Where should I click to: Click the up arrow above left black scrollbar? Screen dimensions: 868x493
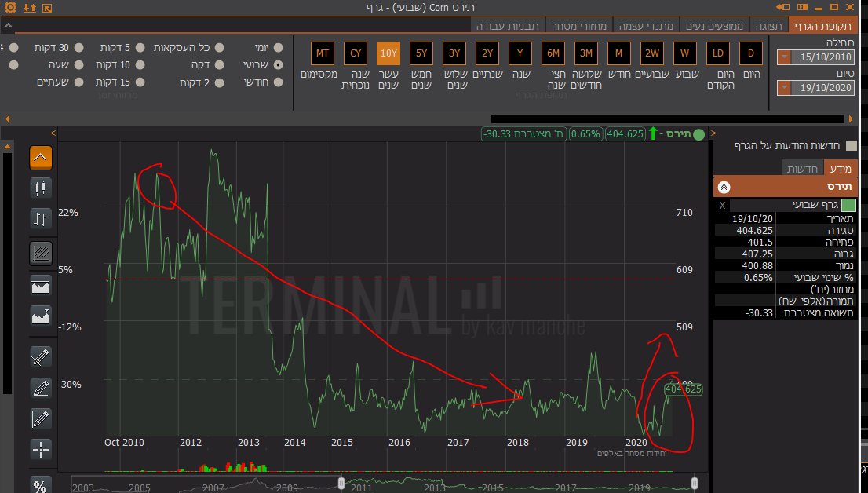click(x=7, y=147)
